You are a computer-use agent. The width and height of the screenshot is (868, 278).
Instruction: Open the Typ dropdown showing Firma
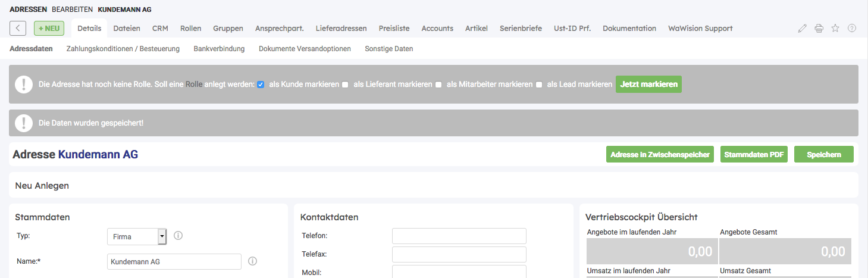pyautogui.click(x=137, y=236)
